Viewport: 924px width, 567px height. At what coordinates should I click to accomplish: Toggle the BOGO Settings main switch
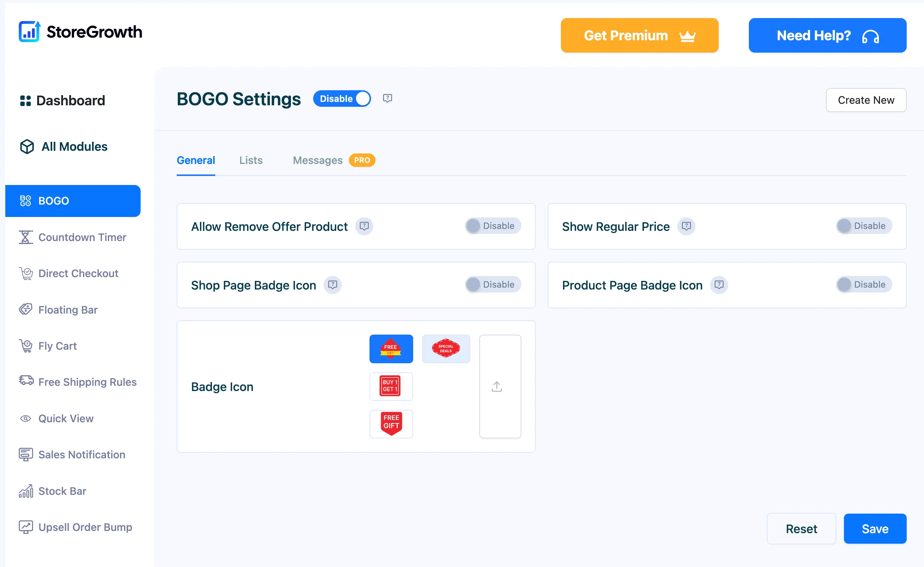pos(342,99)
